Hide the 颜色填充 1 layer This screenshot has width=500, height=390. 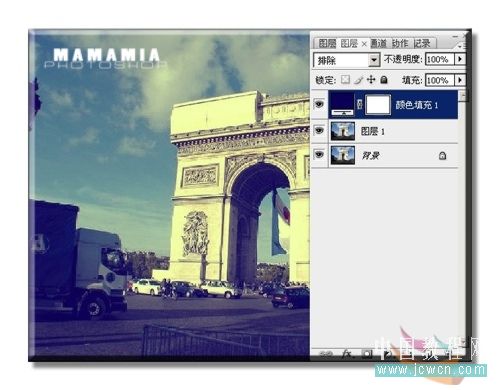[x=319, y=104]
